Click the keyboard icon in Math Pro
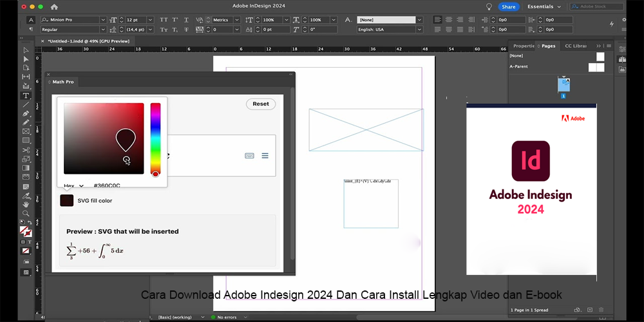Image resolution: width=644 pixels, height=322 pixels. [x=249, y=156]
